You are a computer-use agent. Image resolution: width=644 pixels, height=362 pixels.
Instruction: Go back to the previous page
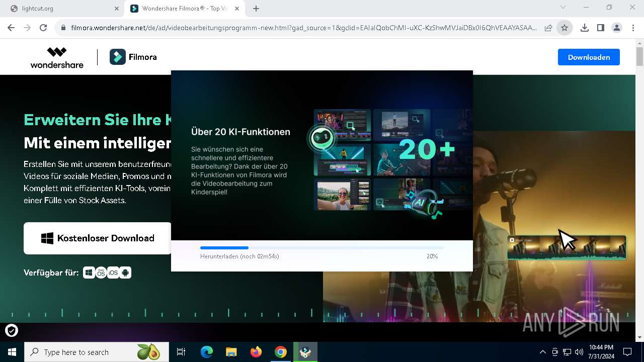(x=11, y=28)
